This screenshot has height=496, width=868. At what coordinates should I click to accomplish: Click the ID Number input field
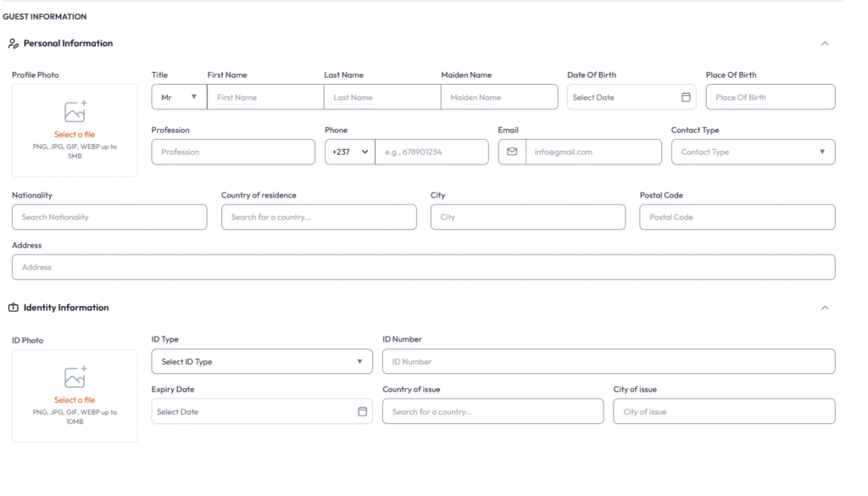click(608, 362)
